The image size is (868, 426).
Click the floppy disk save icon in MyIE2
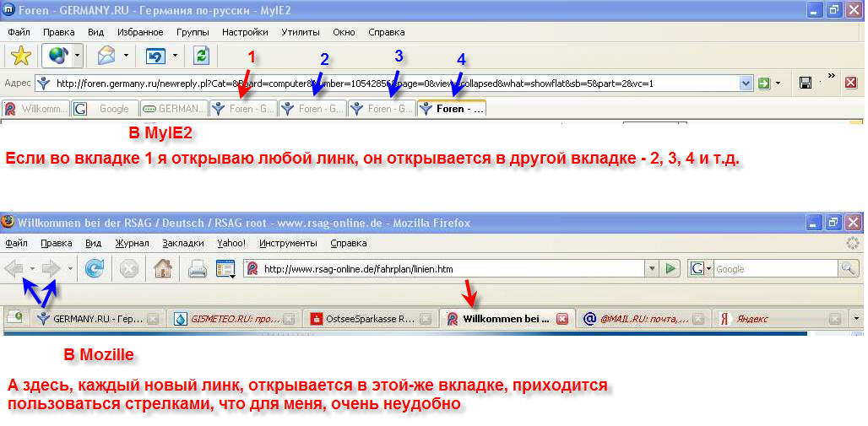[806, 84]
